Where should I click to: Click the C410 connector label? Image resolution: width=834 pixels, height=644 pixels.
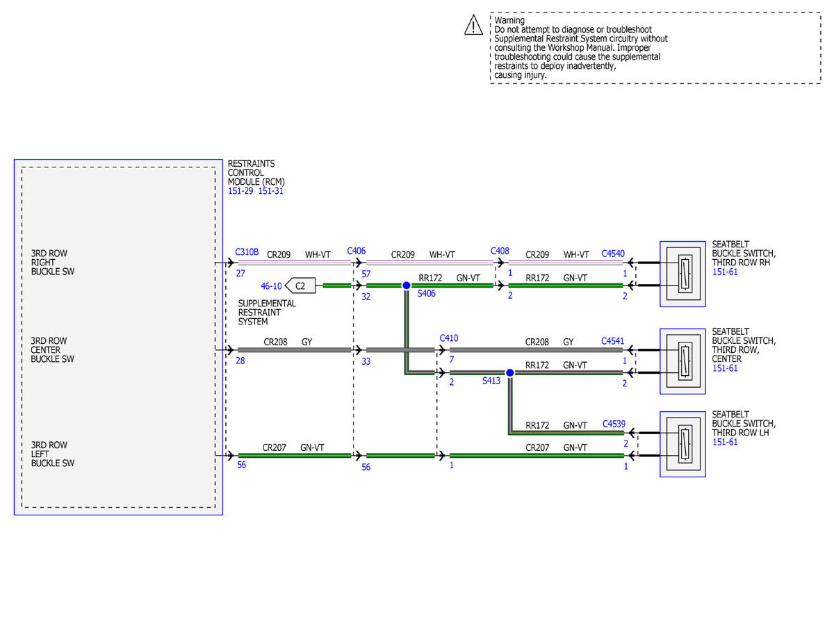[x=449, y=338]
